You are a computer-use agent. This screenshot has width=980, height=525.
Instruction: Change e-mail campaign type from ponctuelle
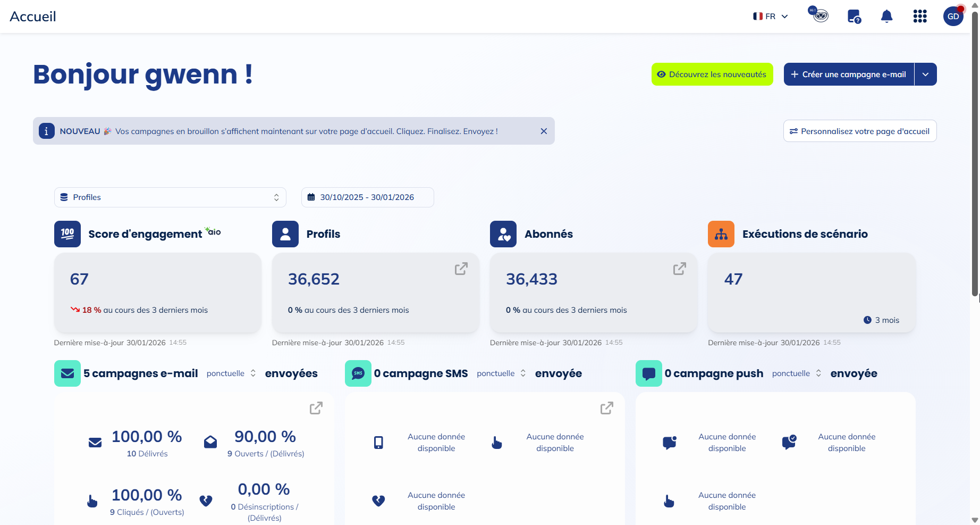pyautogui.click(x=231, y=373)
